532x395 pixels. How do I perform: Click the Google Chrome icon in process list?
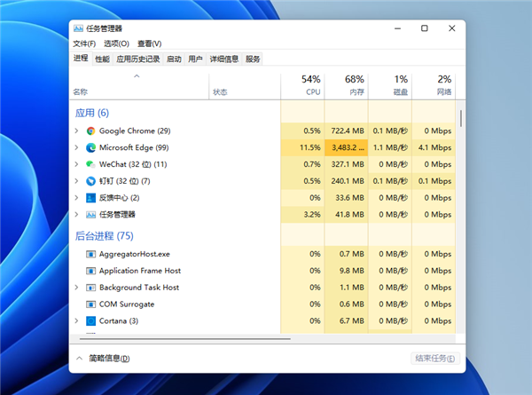[90, 130]
